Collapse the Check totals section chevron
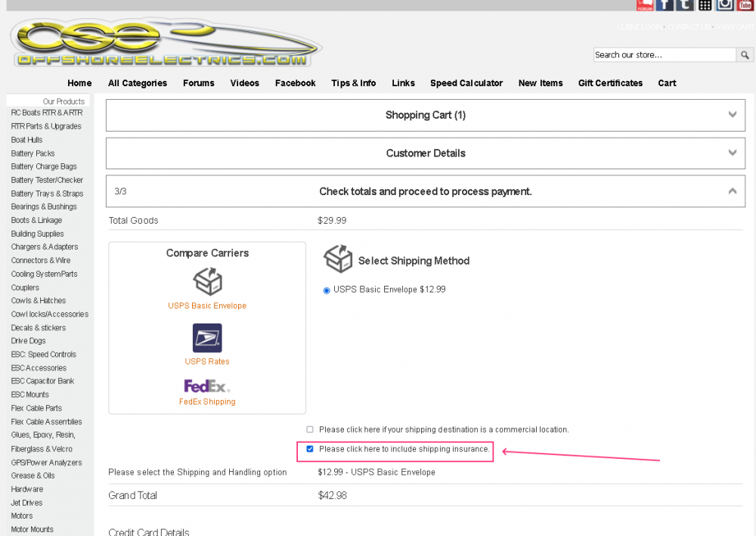 coord(732,191)
